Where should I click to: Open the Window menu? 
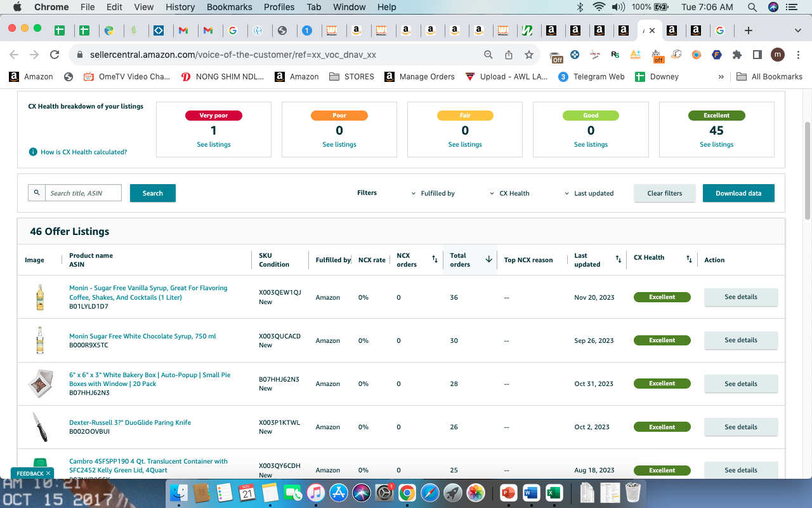pos(350,7)
